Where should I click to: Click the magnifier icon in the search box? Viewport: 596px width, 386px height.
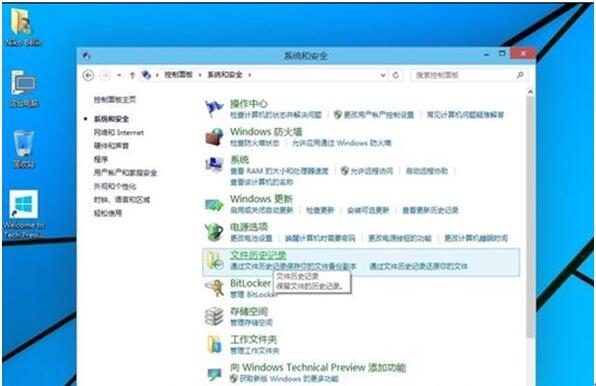click(x=520, y=75)
